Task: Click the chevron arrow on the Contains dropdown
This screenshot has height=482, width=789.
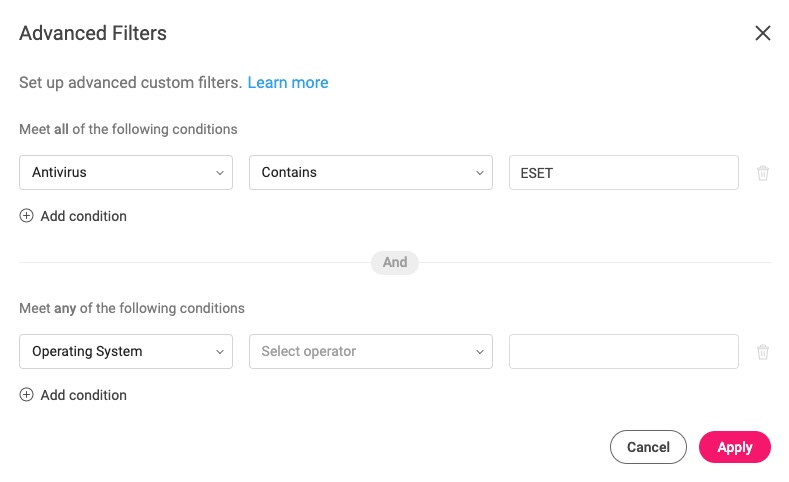Action: pos(480,173)
